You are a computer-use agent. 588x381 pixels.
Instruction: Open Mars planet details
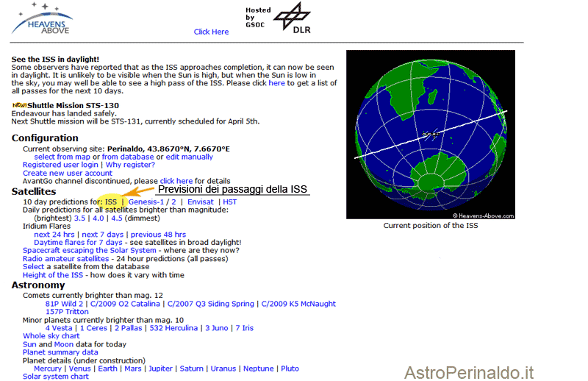[133, 368]
